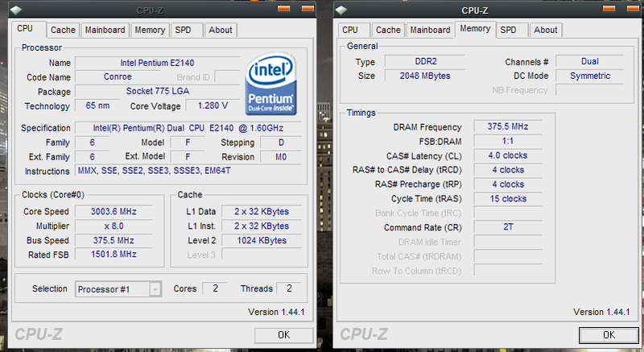Image resolution: width=644 pixels, height=352 pixels.
Task: Click the Code Name value Conroe
Action: [x=118, y=77]
